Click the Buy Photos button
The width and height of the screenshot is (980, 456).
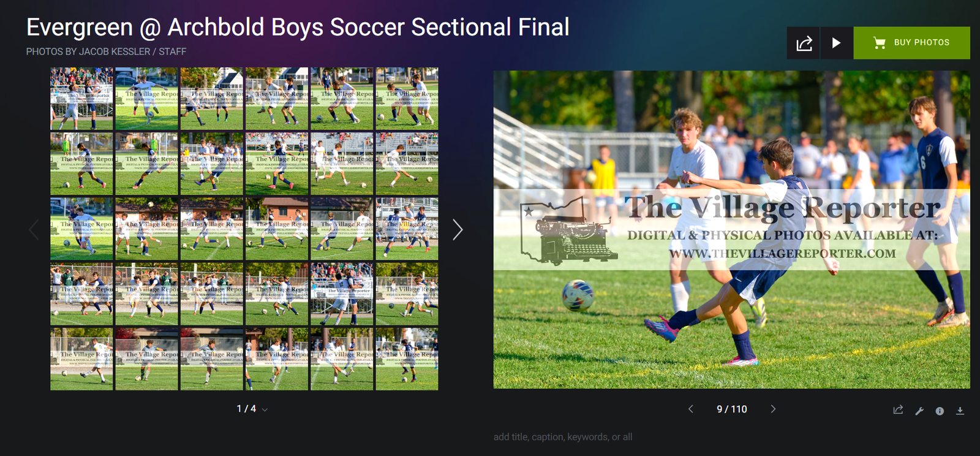911,43
